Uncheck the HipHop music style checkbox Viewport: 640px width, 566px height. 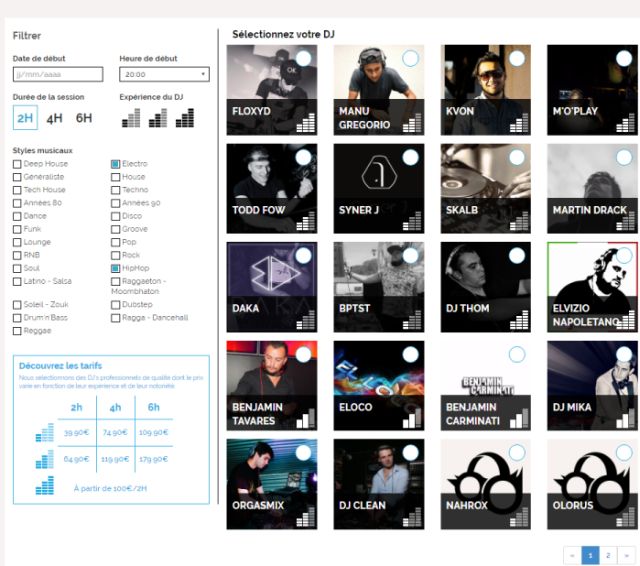pos(115,268)
